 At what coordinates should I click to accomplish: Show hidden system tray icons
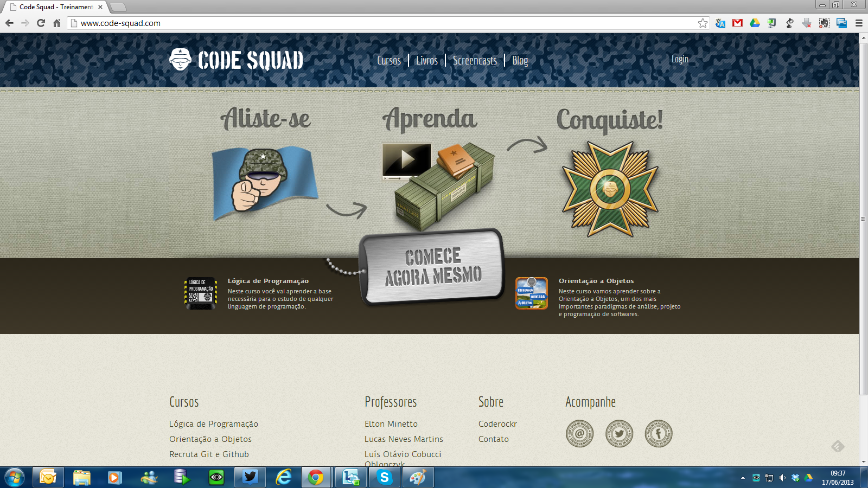[743, 478]
